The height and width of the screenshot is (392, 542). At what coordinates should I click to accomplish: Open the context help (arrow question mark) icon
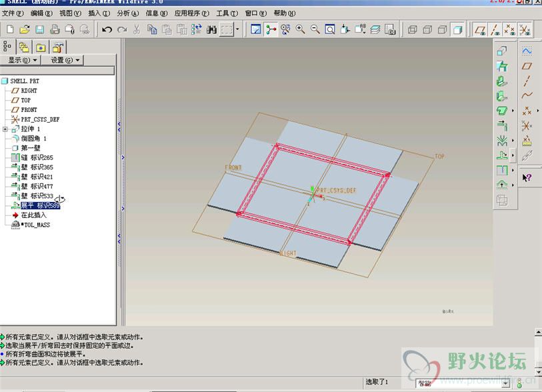pyautogui.click(x=527, y=178)
